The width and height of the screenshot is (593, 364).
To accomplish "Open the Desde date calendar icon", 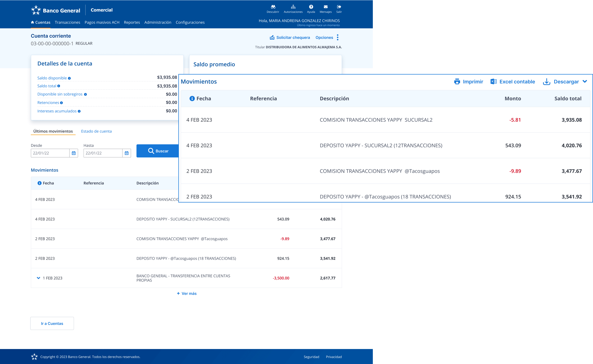I will [74, 153].
